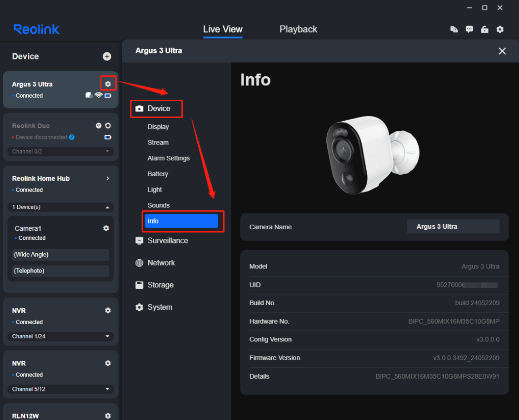The image size is (519, 420).
Task: Open Camera1 settings gear
Action: (x=106, y=228)
